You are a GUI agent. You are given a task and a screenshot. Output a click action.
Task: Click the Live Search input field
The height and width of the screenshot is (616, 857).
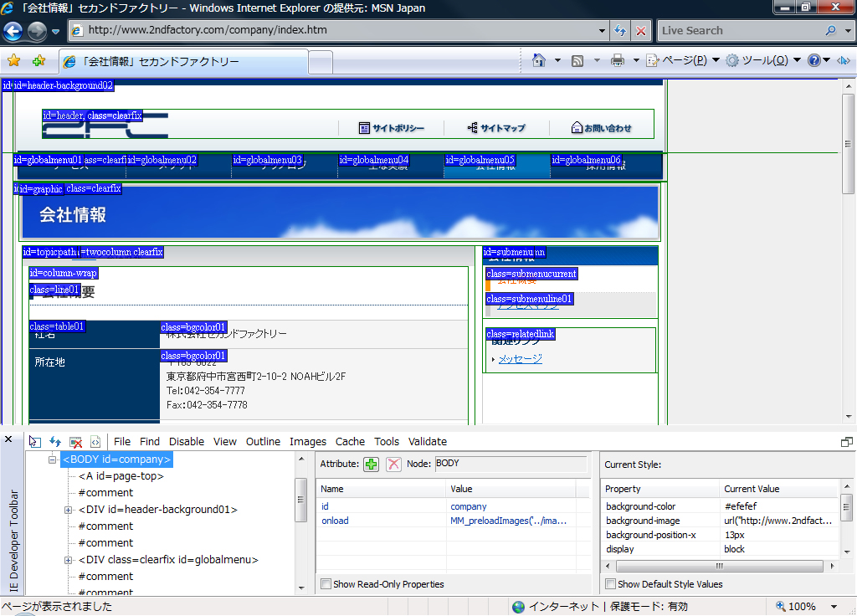(741, 31)
